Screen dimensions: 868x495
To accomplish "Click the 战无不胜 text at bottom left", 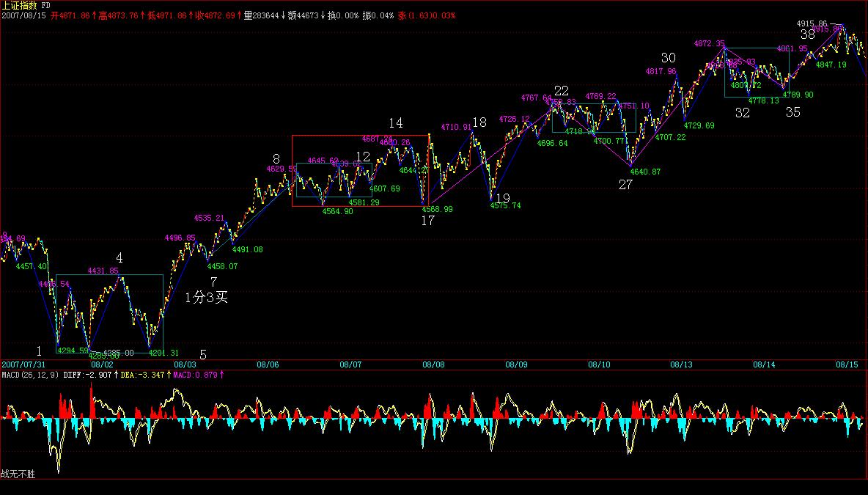I will 18,474.
